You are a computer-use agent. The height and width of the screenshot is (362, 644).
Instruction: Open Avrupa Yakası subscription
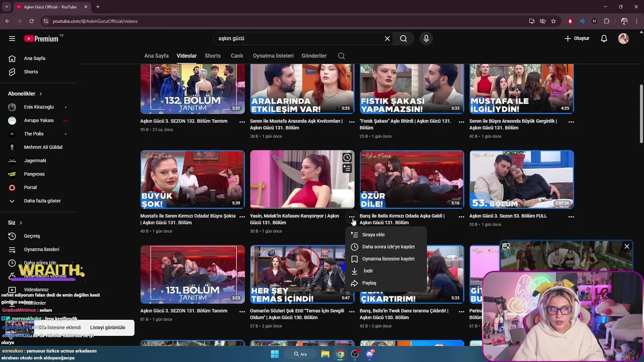pyautogui.click(x=38, y=121)
